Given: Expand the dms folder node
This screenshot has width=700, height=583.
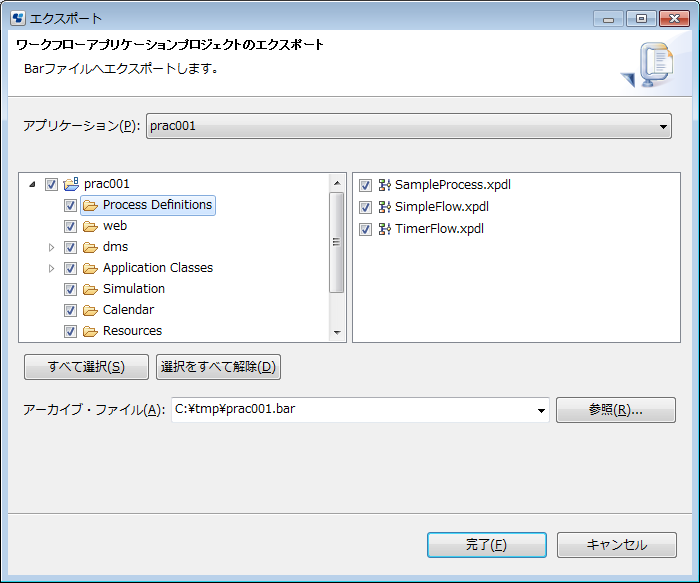Looking at the screenshot, I should point(51,247).
